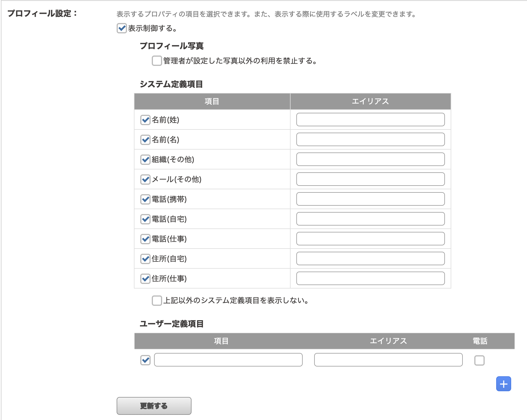Uncheck the 名前(名) checkbox
This screenshot has width=527, height=420.
(x=145, y=140)
